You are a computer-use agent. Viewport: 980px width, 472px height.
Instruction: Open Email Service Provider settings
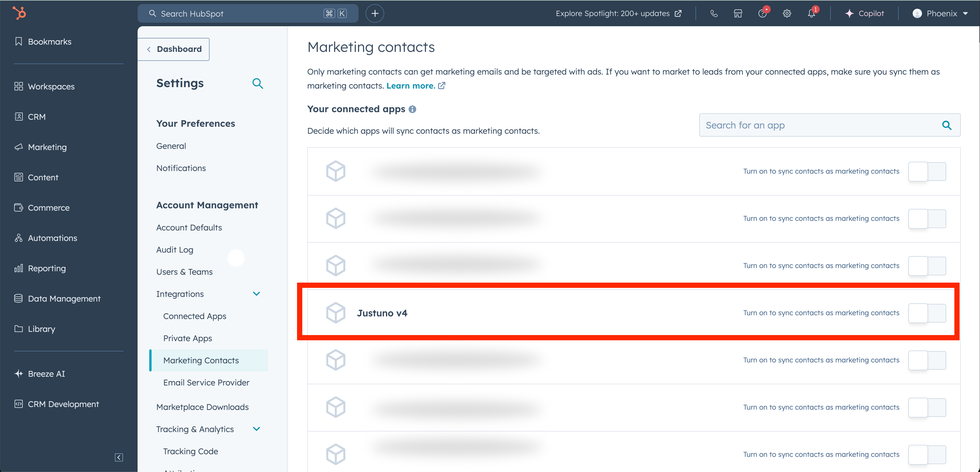[x=206, y=382]
